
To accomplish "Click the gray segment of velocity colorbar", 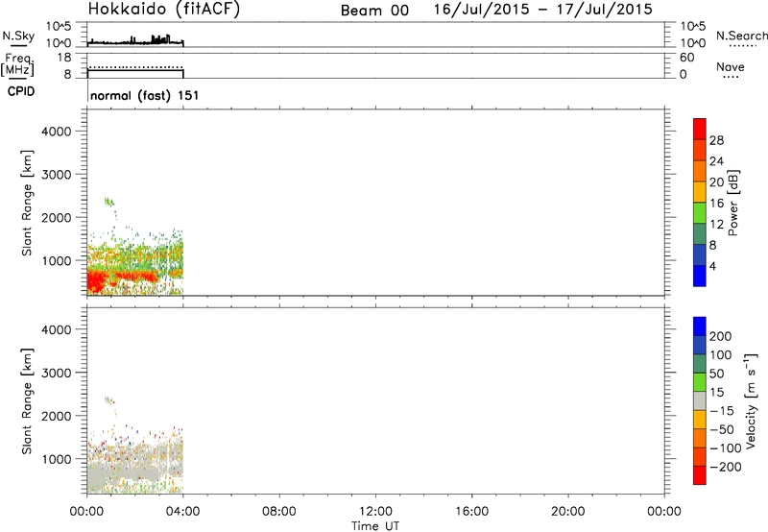I will pos(700,400).
